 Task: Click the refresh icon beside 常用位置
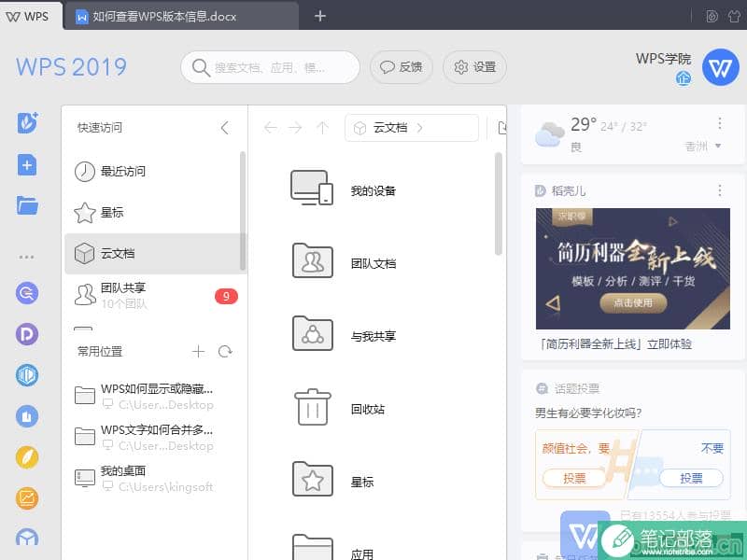[x=225, y=352]
